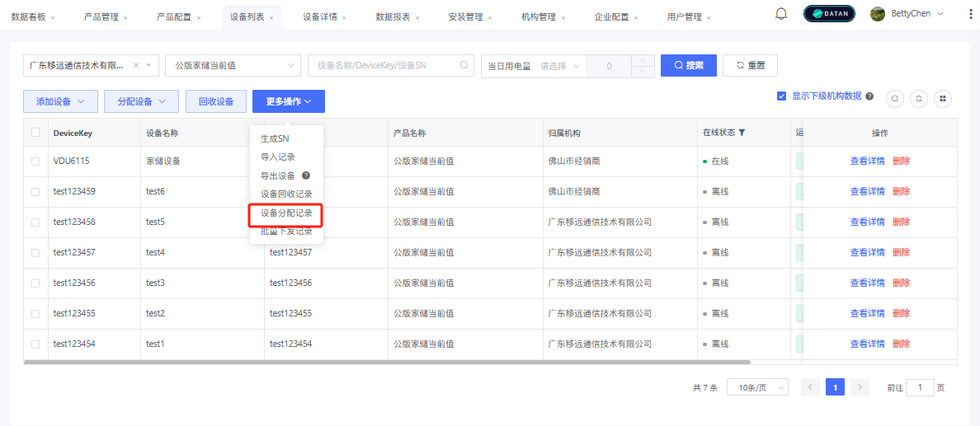Click the help icon beside 导出设备
The height and width of the screenshot is (426, 980).
(305, 176)
